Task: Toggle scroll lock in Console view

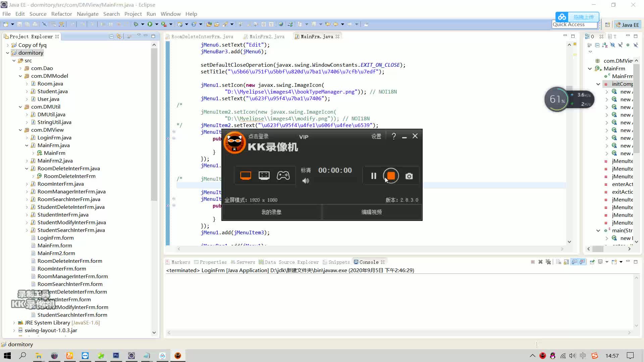Action: tap(566, 262)
